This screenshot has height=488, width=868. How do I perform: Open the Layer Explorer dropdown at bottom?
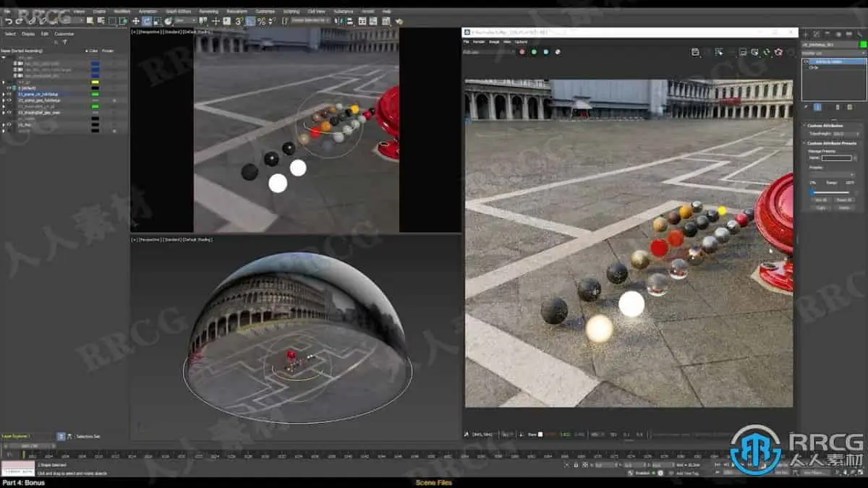coord(27,436)
